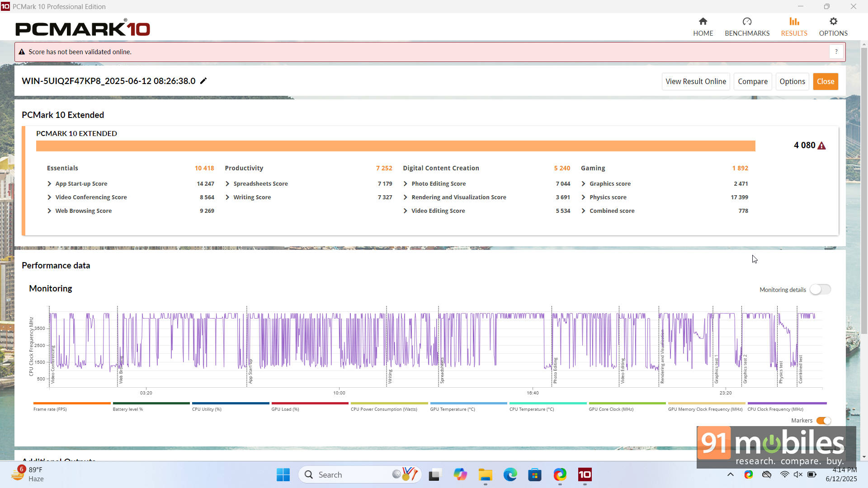Click the warning triangle beside 4 080 score
868x488 pixels.
[821, 145]
